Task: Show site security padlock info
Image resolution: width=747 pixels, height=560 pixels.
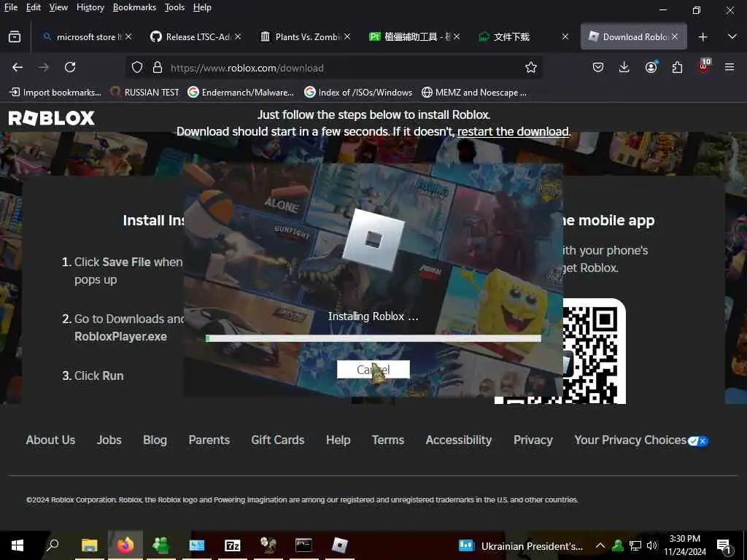Action: tap(158, 68)
